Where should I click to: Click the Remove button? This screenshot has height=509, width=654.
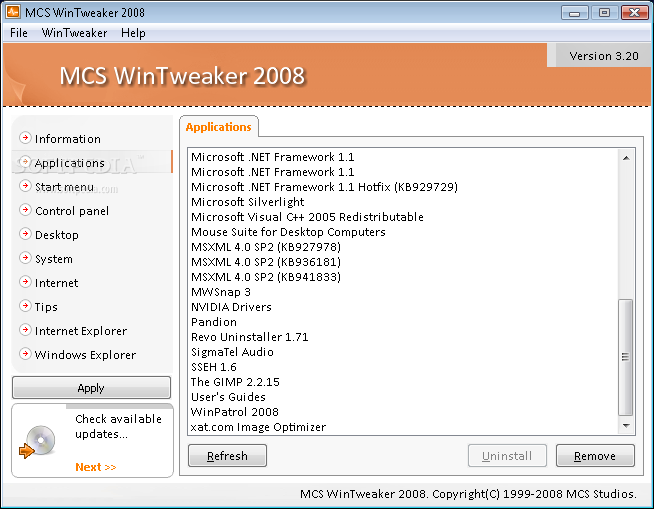click(x=595, y=456)
